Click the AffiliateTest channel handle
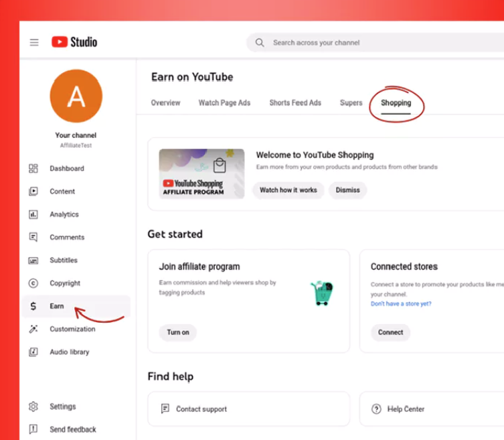This screenshot has height=440, width=504. tap(76, 145)
